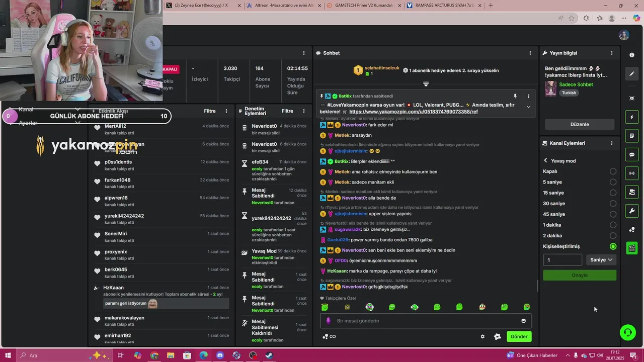
Task: Click the custom slow mode value field
Action: tap(562, 260)
